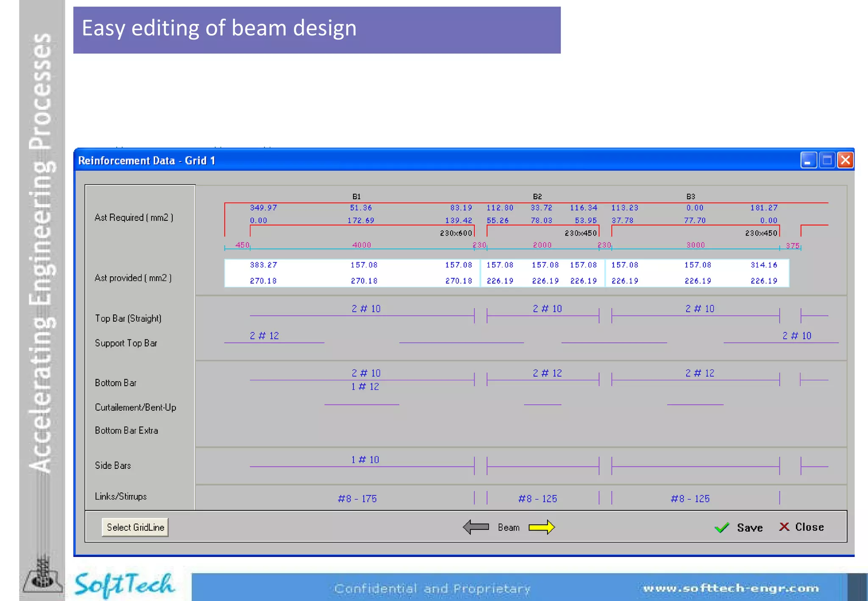Click Side Bars row label
868x601 pixels.
(x=113, y=465)
